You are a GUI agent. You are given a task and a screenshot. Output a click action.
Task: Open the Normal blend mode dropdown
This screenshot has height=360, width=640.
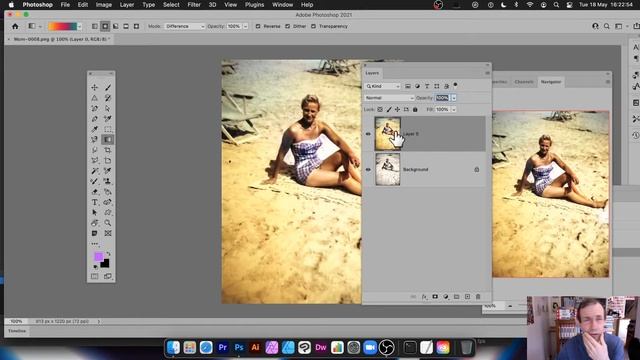[389, 98]
